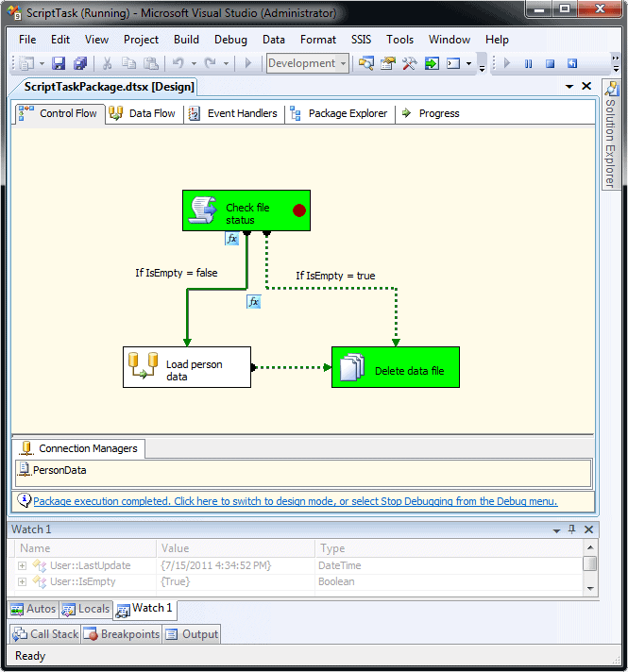Select the Check file status script task
Screen dimensions: 628x672
click(x=246, y=210)
